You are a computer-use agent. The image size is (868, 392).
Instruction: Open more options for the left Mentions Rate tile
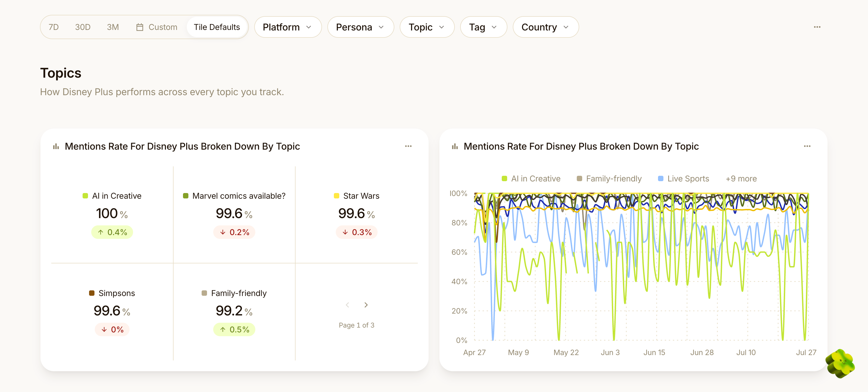click(408, 146)
